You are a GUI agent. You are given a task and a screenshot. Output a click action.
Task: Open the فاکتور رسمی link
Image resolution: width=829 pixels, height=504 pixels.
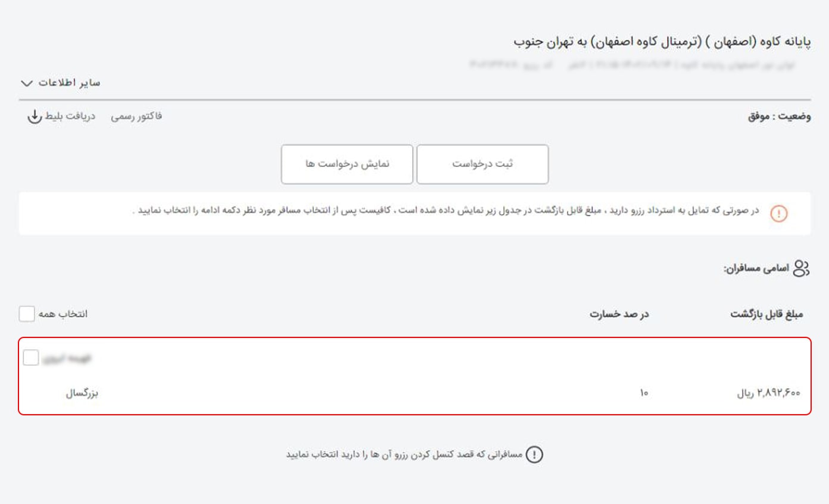click(136, 117)
